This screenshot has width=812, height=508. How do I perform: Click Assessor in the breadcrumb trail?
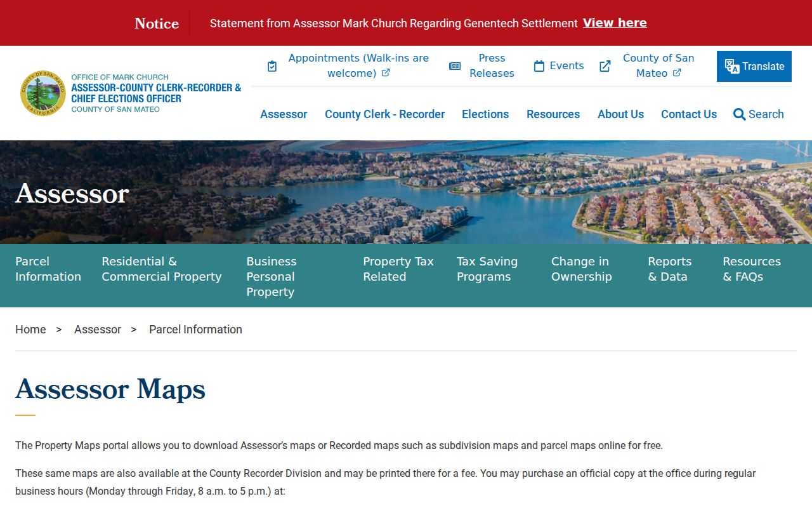tap(98, 330)
